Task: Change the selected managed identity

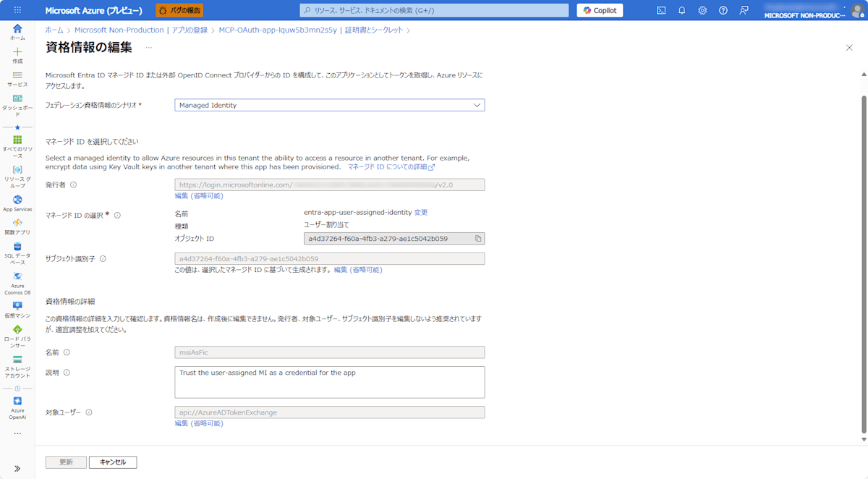Action: (421, 212)
